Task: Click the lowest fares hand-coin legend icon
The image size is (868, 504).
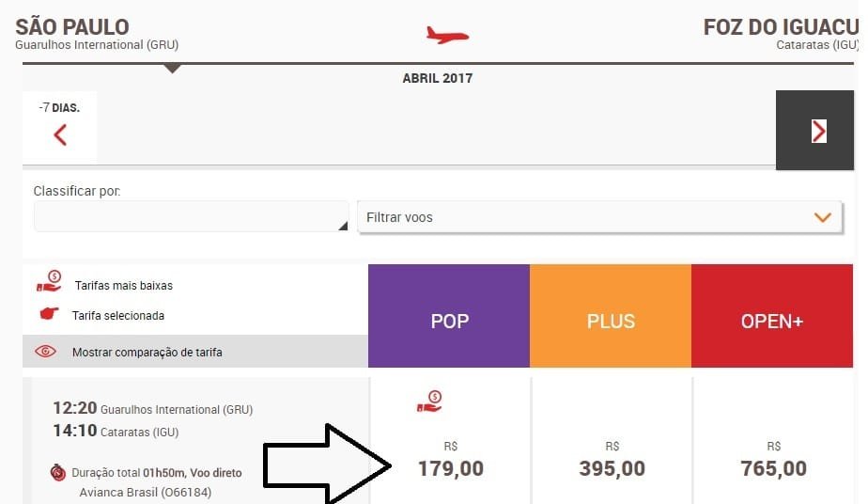Action: click(x=49, y=281)
